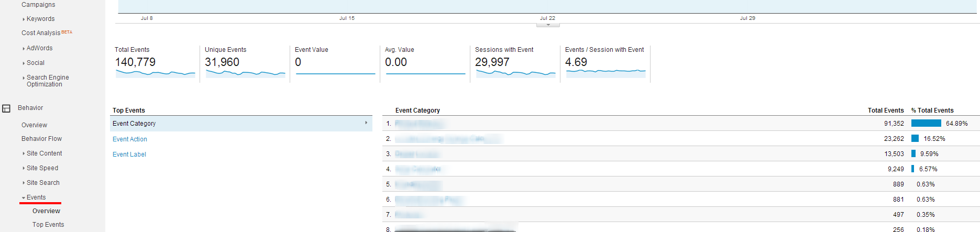This screenshot has width=980, height=232.
Task: Expand the Social section
Action: [35, 63]
